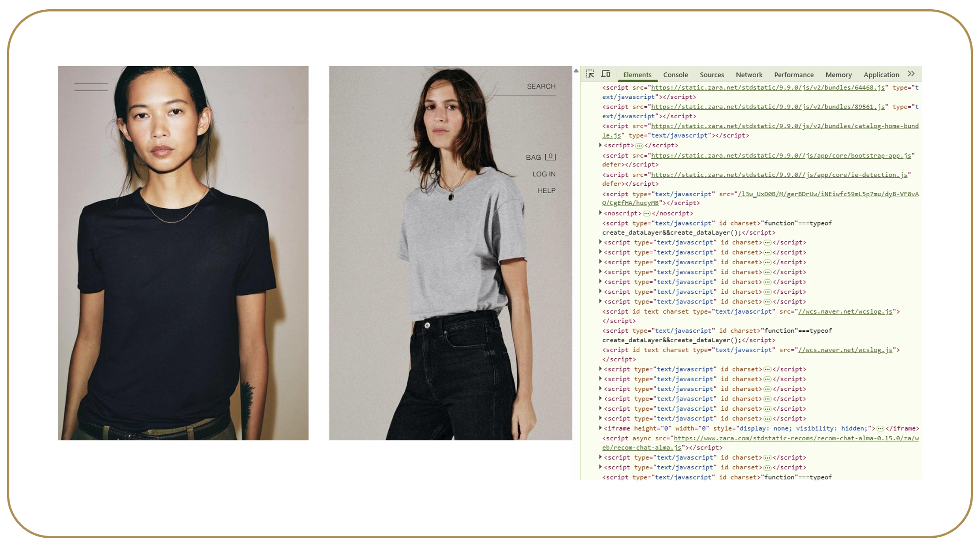Open the Performance tab
The height and width of the screenshot is (547, 980).
(x=794, y=75)
